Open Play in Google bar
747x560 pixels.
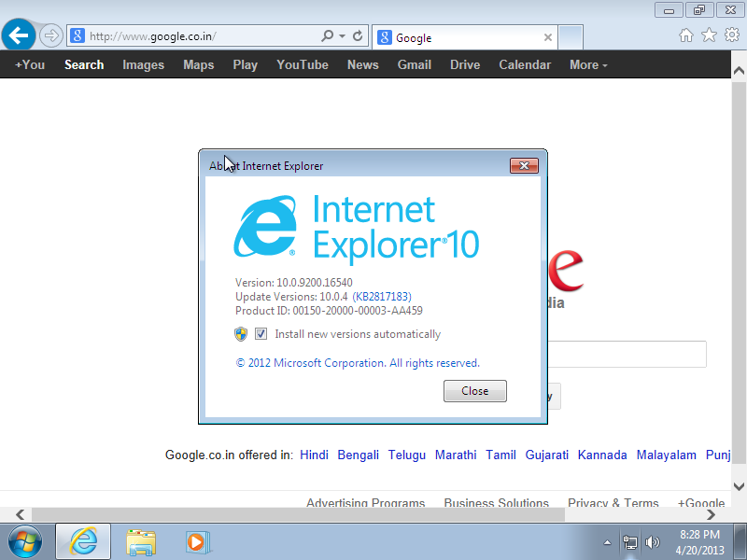click(x=245, y=64)
